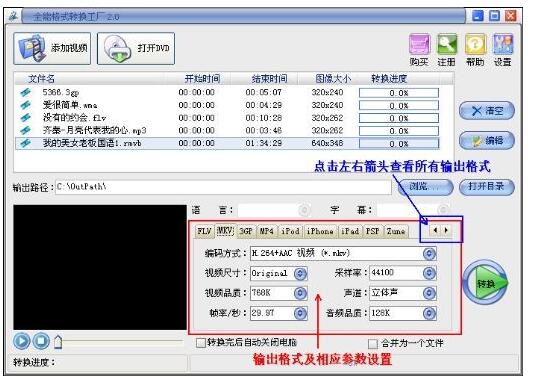554x380 pixels.
Task: Click left arrow to scroll format tabs
Action: (435, 230)
